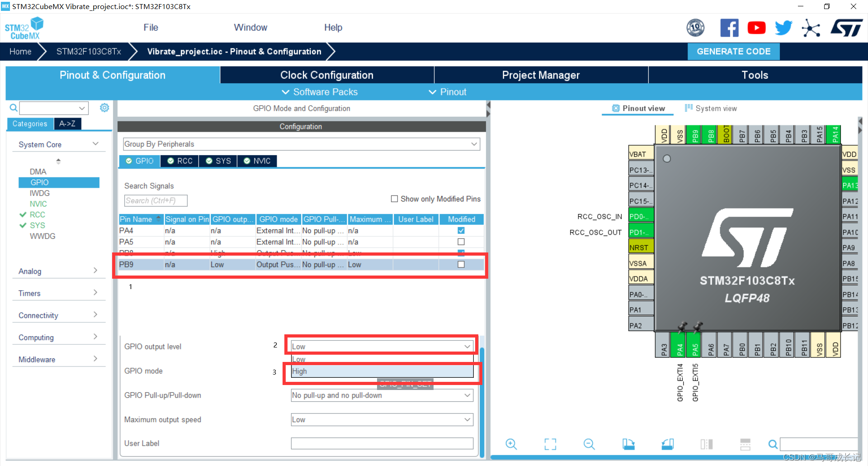Open the YouTube channel icon
The image size is (868, 466).
[756, 28]
